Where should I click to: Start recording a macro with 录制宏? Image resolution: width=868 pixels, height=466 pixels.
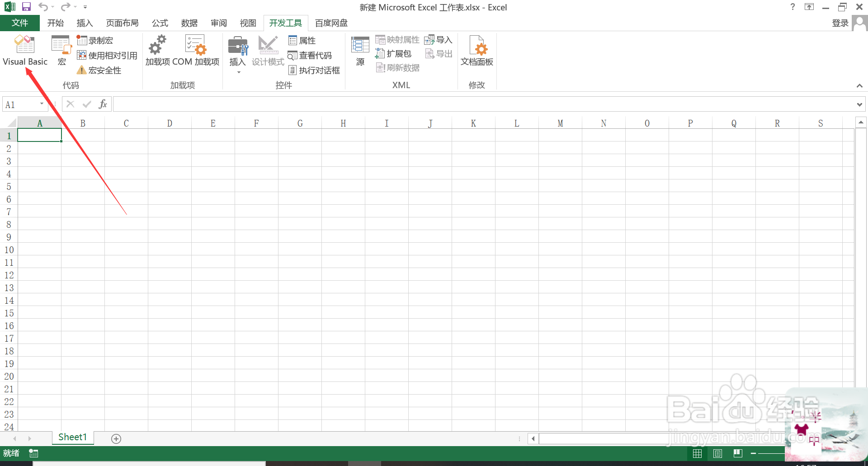(x=95, y=41)
